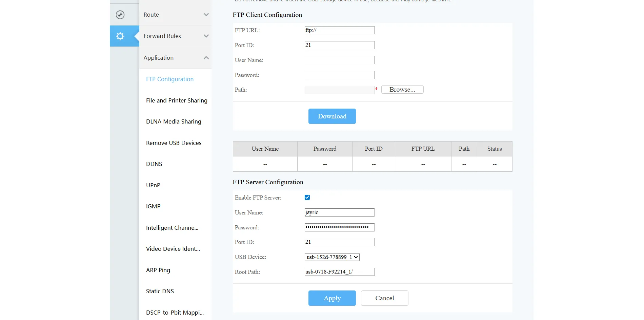This screenshot has height=320, width=644.
Task: Cancel the FTP Server changes
Action: coord(384,298)
